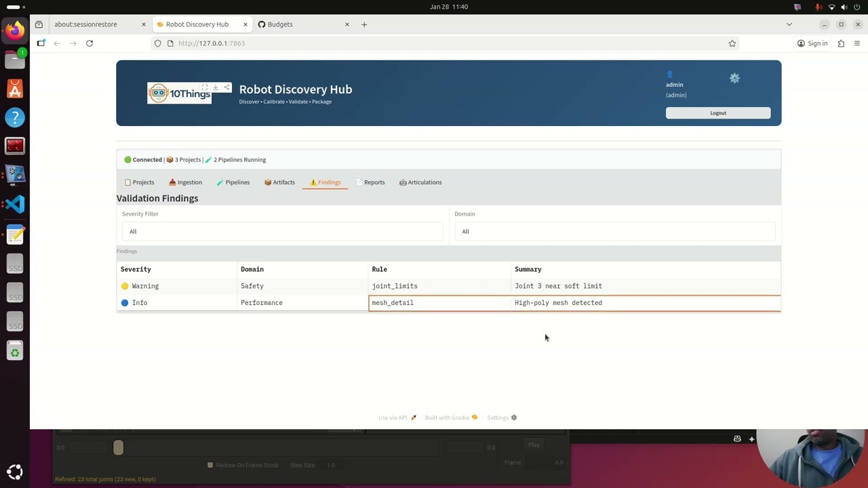
Task: Click the fullscreen icon on the 10Things logo
Action: pos(205,87)
